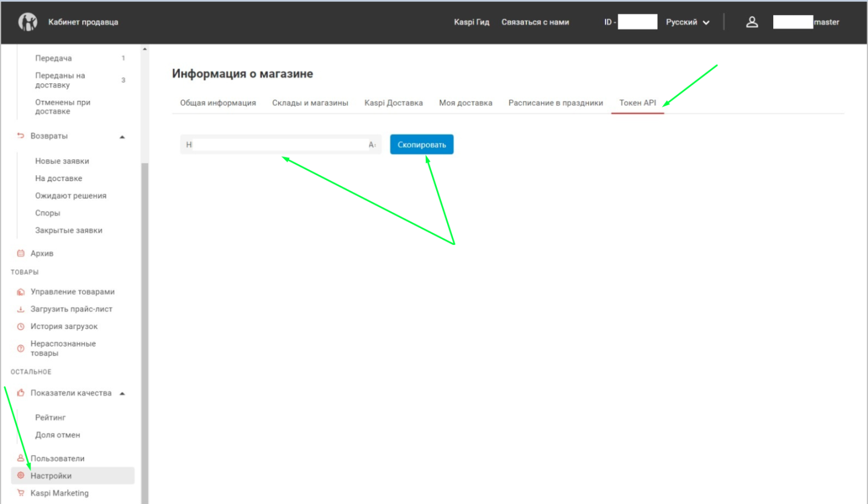Screen dimensions: 868x504
Task: Open Ожидают решения item
Action: [x=70, y=196]
